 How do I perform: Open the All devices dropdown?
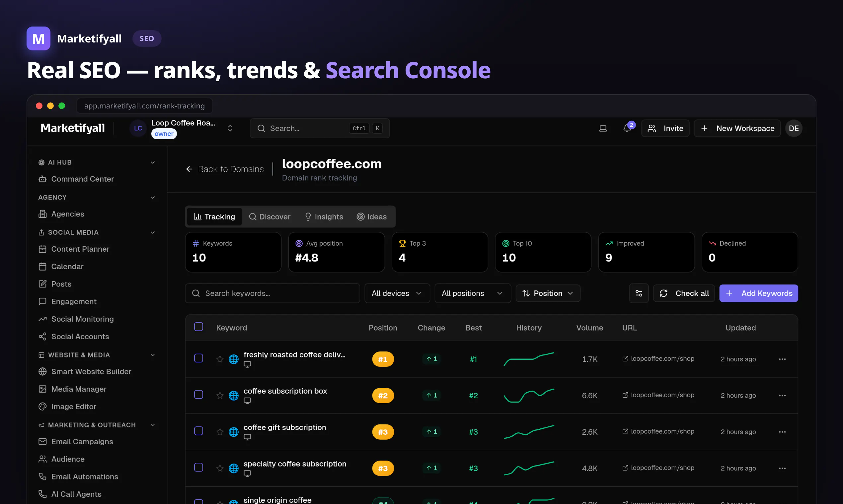[x=397, y=293]
